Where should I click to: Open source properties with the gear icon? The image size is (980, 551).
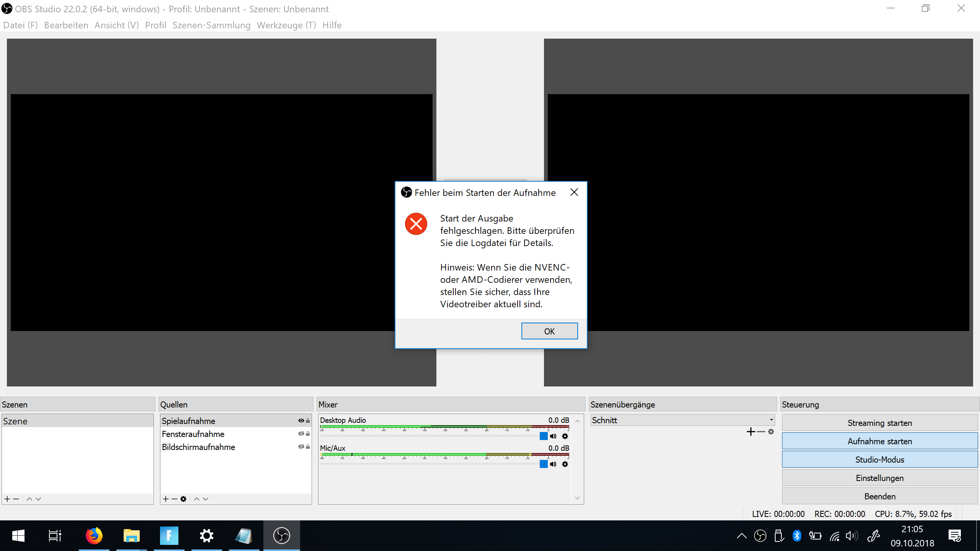click(x=184, y=499)
